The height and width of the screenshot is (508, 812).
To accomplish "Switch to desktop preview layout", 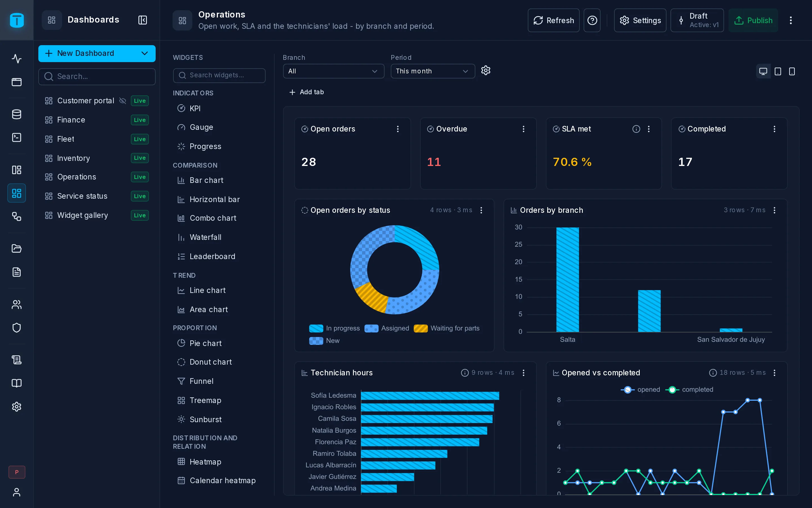I will [x=763, y=72].
